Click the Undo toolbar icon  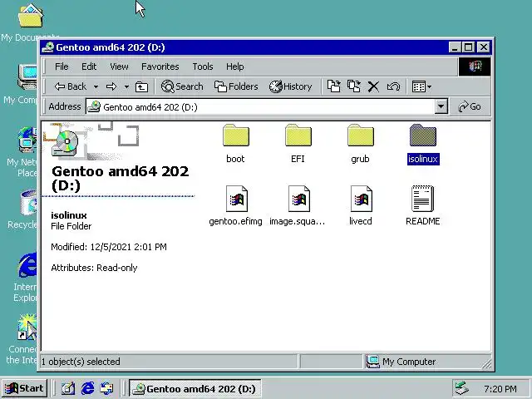[x=393, y=86]
